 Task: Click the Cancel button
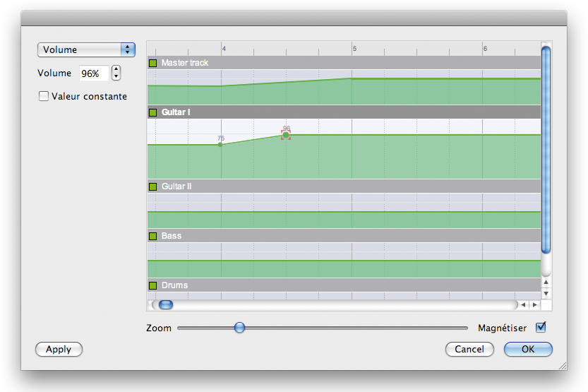469,349
